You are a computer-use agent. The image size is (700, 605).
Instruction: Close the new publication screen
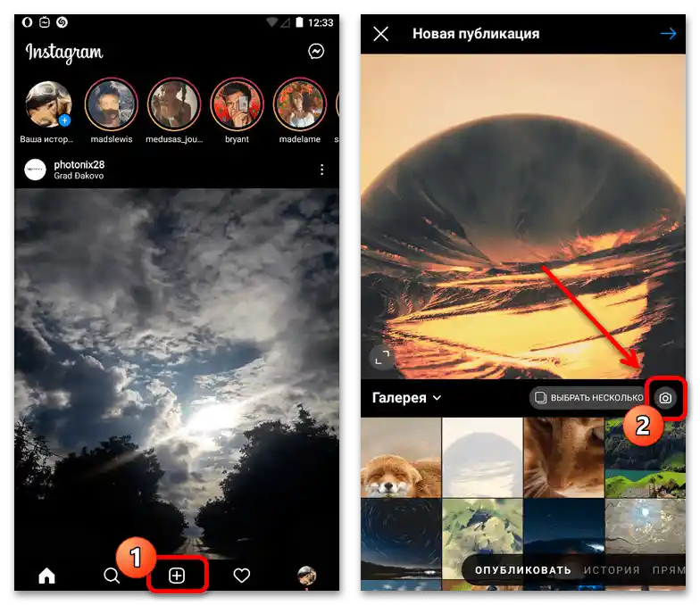click(x=380, y=34)
